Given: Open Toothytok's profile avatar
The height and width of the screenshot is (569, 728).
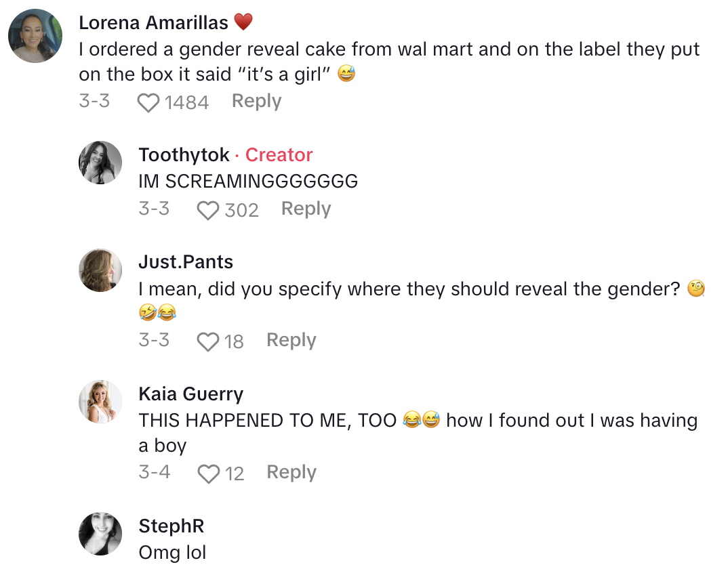Looking at the screenshot, I should point(101,163).
